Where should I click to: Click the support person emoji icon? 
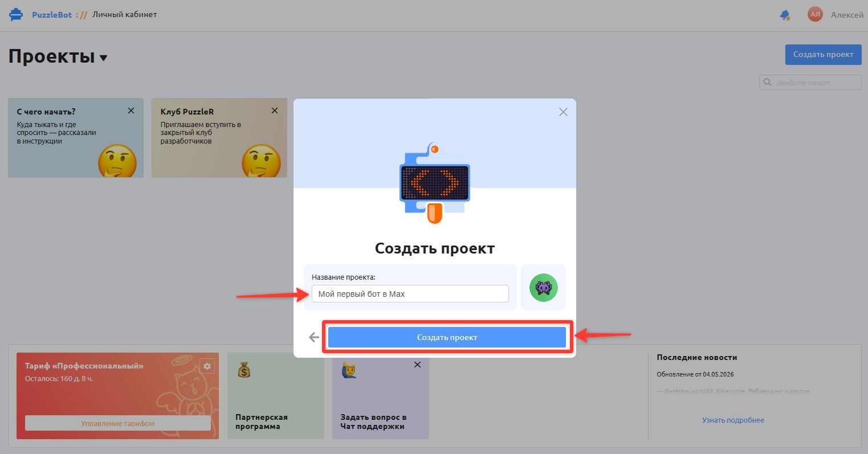click(348, 370)
